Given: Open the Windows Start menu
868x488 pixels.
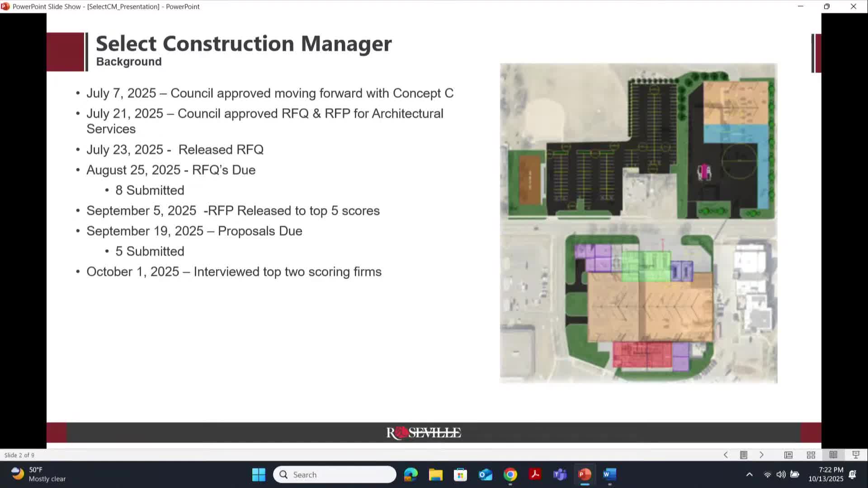Looking at the screenshot, I should pos(259,474).
